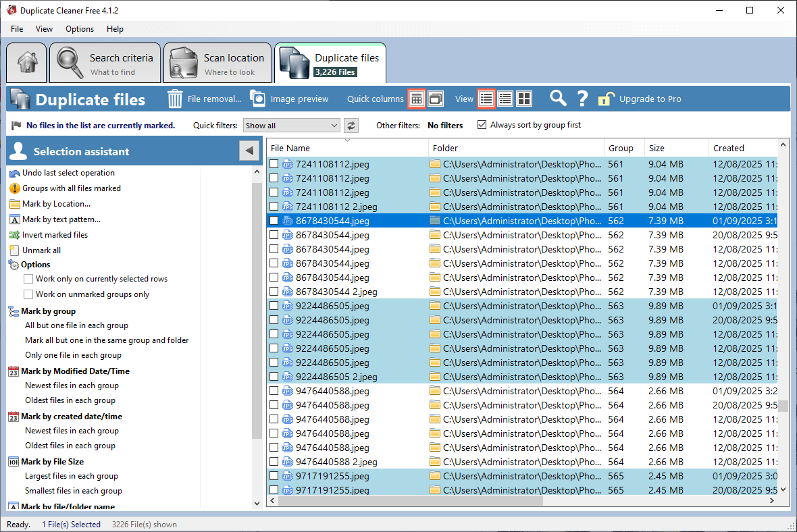797x532 pixels.
Task: Switch to the Scan location tab
Action: (x=217, y=62)
